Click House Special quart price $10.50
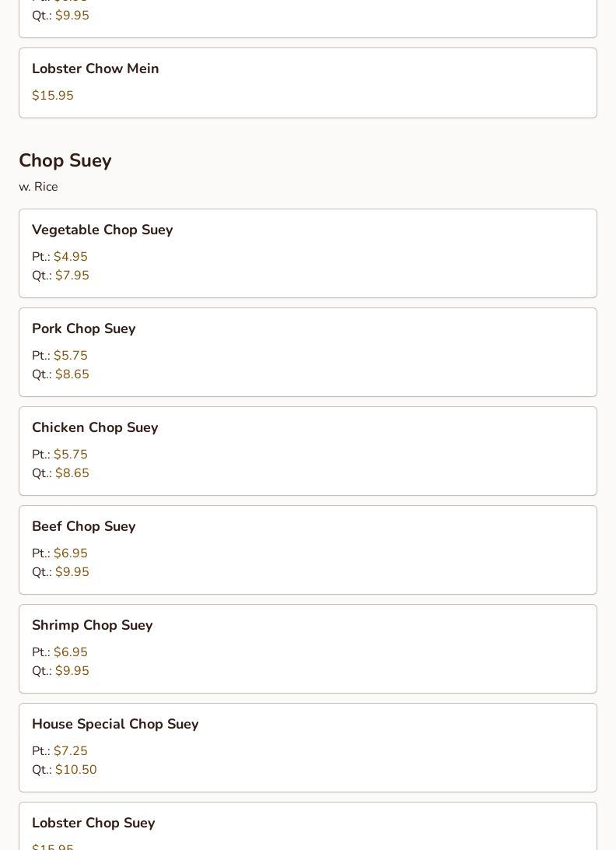The width and height of the screenshot is (616, 850). point(76,770)
